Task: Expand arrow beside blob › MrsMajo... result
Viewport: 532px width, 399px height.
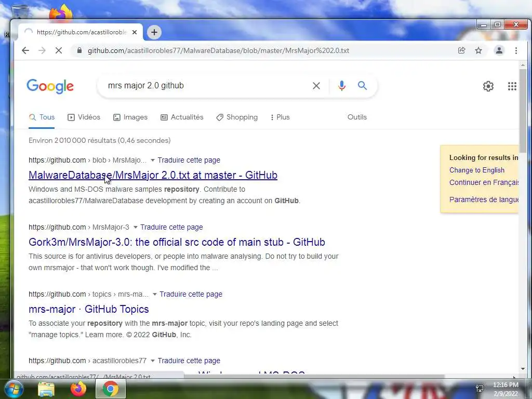Action: 153,160
